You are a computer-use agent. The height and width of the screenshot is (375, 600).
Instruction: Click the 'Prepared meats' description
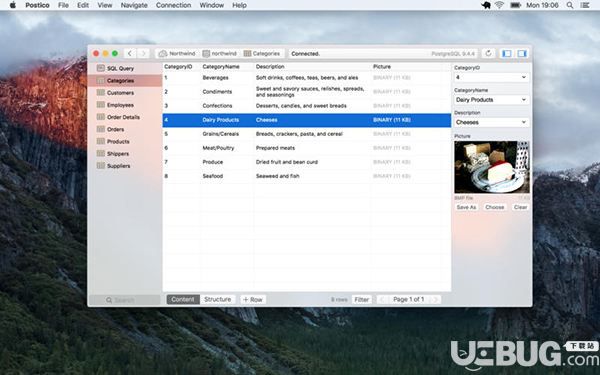[x=275, y=148]
